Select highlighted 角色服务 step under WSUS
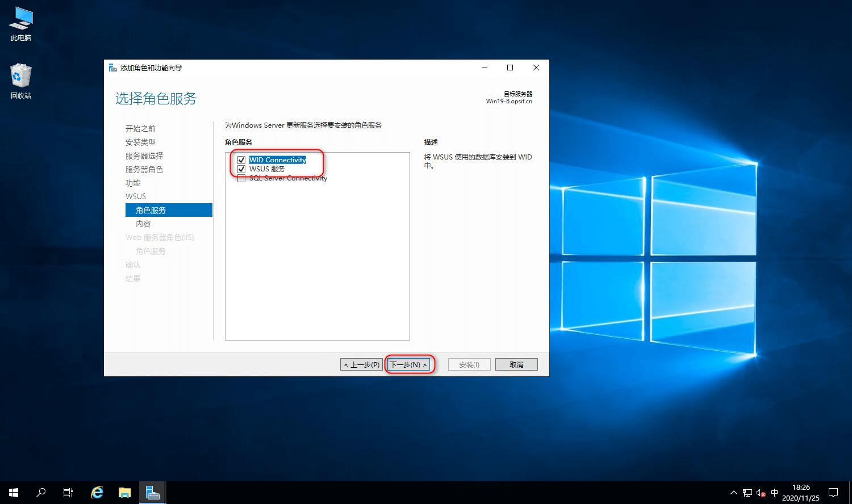This screenshot has height=504, width=852. point(169,210)
